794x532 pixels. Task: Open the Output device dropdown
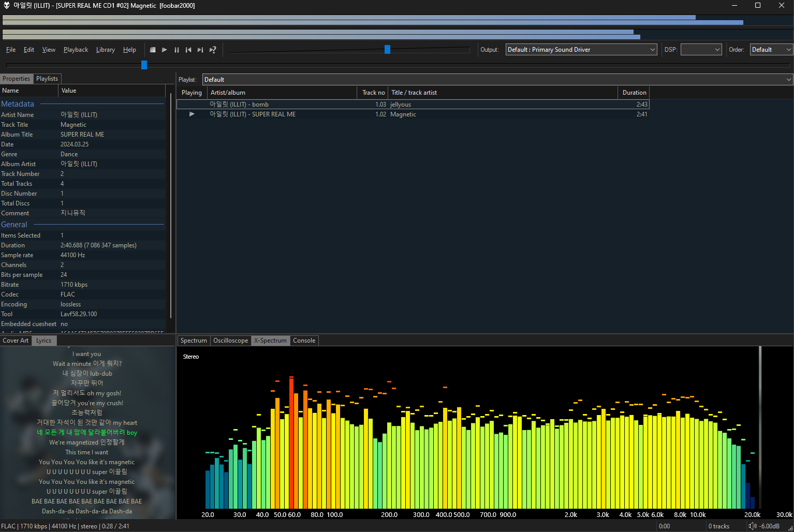pyautogui.click(x=581, y=50)
